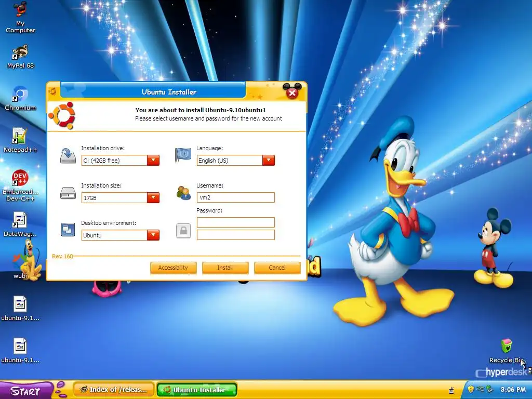Close the Ubuntu Installer window
This screenshot has width=532, height=399.
[292, 92]
